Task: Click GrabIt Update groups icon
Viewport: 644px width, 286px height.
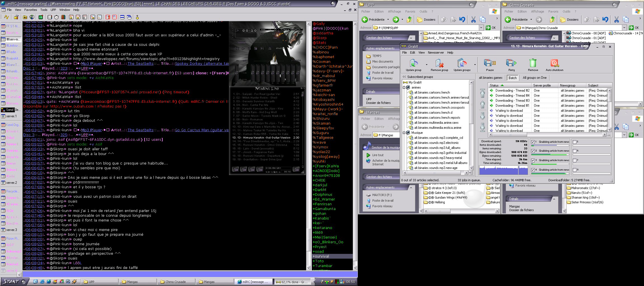Action: [x=462, y=65]
